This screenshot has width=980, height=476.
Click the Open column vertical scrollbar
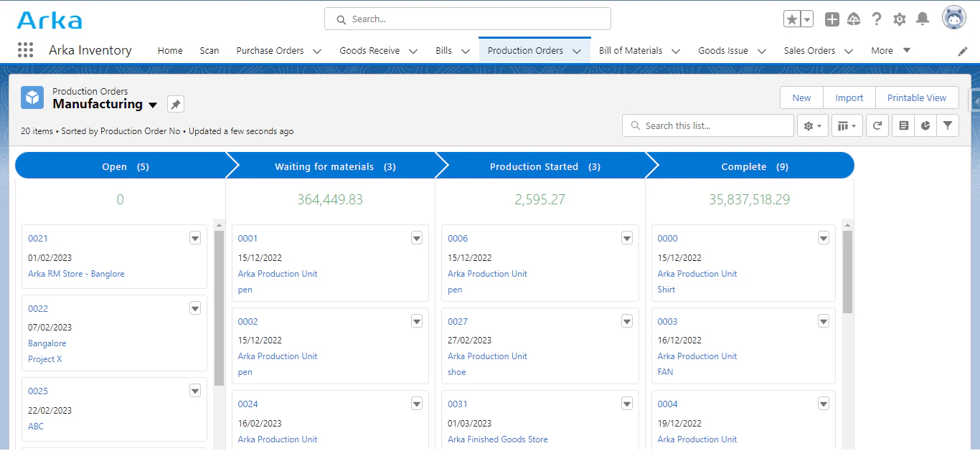[x=219, y=308]
